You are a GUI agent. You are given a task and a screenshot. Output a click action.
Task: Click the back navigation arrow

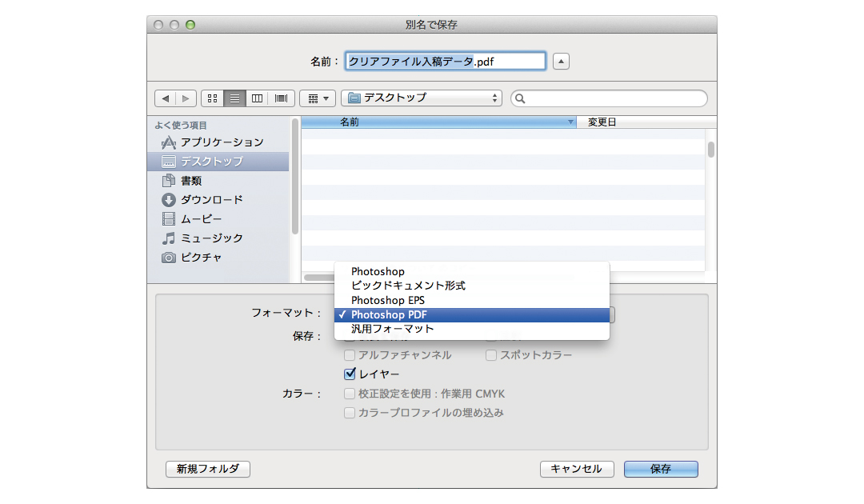point(166,98)
